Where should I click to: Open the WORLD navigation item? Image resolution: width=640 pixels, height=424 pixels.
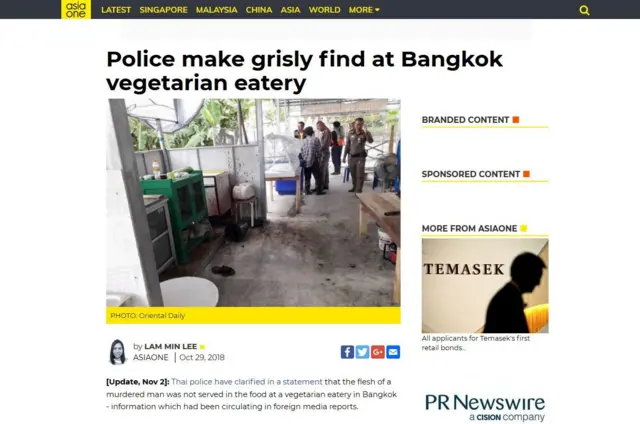(x=324, y=10)
